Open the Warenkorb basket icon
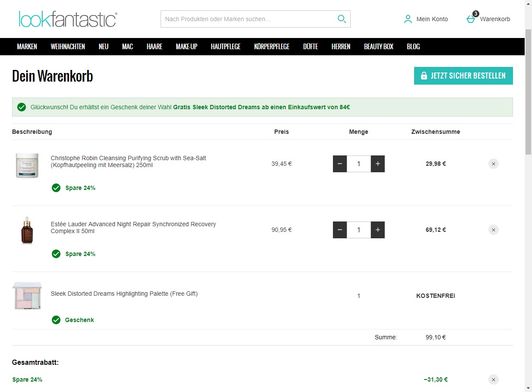The width and height of the screenshot is (532, 392). (x=471, y=19)
